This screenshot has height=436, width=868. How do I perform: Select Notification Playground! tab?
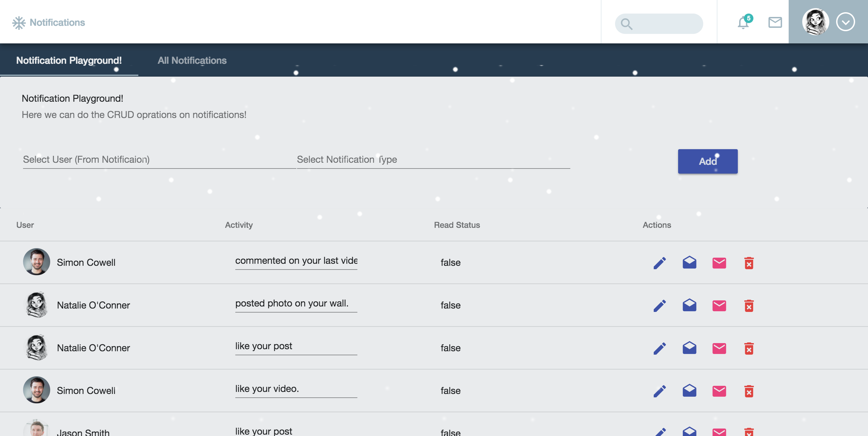coord(69,60)
